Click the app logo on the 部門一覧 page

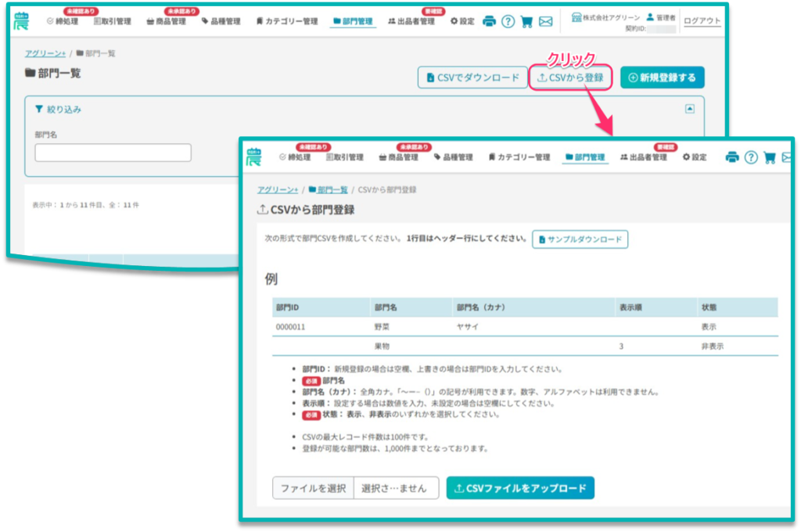click(x=21, y=21)
